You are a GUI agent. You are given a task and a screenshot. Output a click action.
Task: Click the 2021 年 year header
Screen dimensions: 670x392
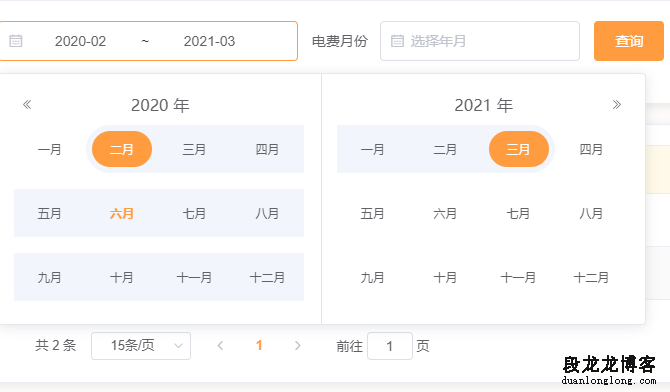[484, 105]
